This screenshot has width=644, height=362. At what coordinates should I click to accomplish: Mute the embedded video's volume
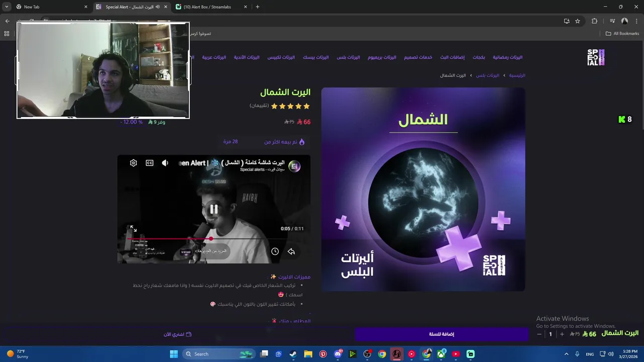coord(165,163)
